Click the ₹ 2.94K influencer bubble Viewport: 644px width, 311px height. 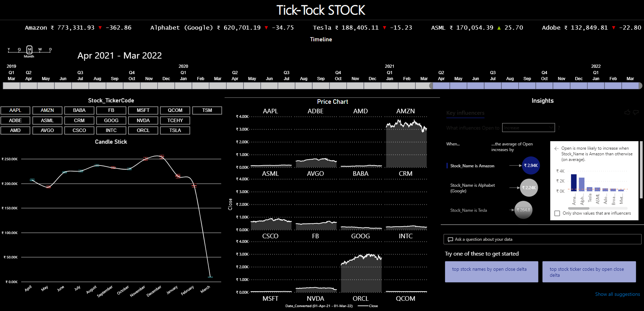[531, 166]
